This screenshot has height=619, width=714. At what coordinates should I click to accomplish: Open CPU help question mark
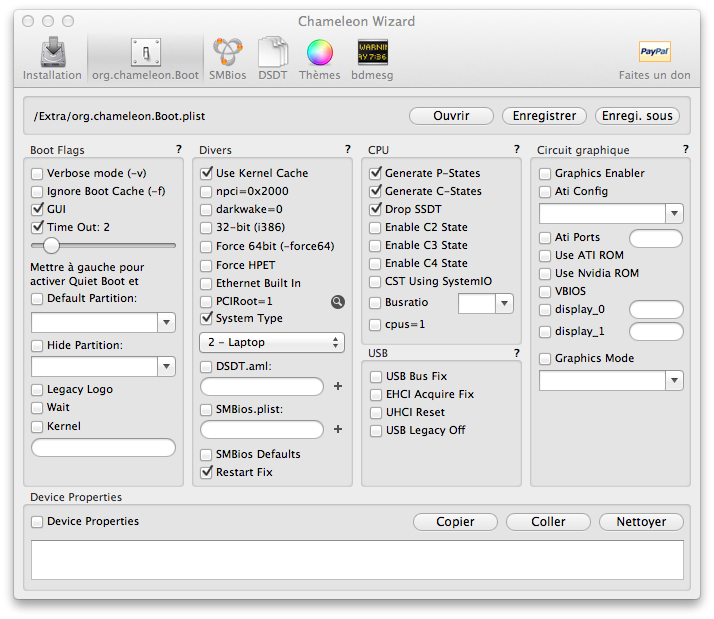(x=516, y=149)
